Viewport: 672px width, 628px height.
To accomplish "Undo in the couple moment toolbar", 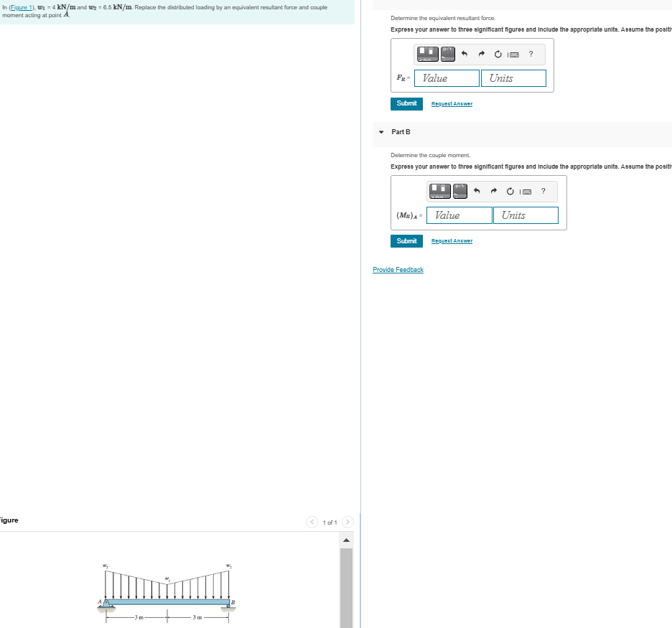I will (x=477, y=191).
